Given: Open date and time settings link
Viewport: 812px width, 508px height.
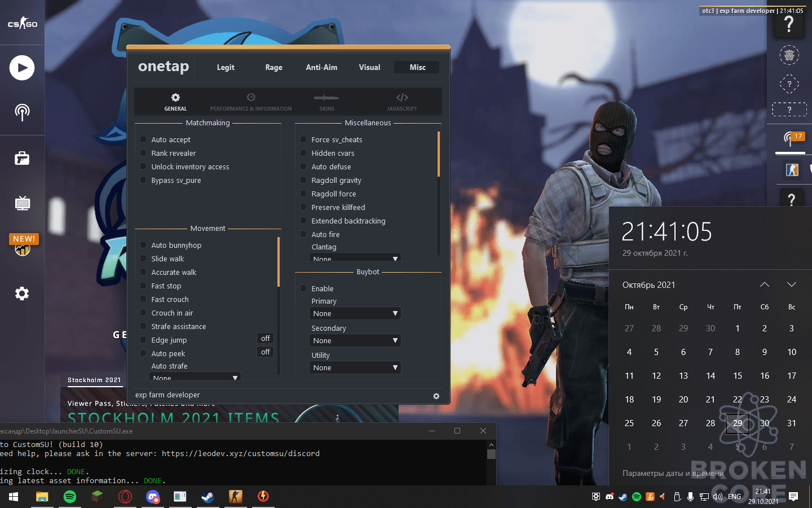Looking at the screenshot, I should pyautogui.click(x=673, y=474).
